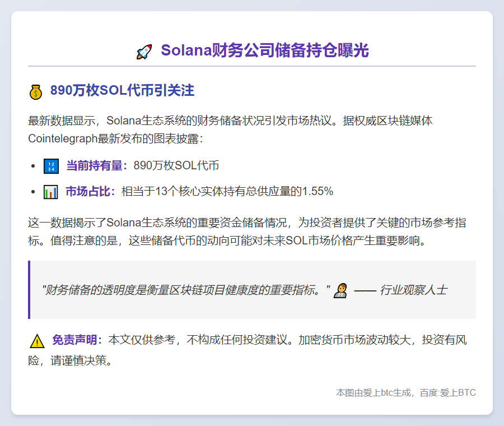
Task: Click the warning triangle icon near 免责声明
Action: tap(36, 341)
